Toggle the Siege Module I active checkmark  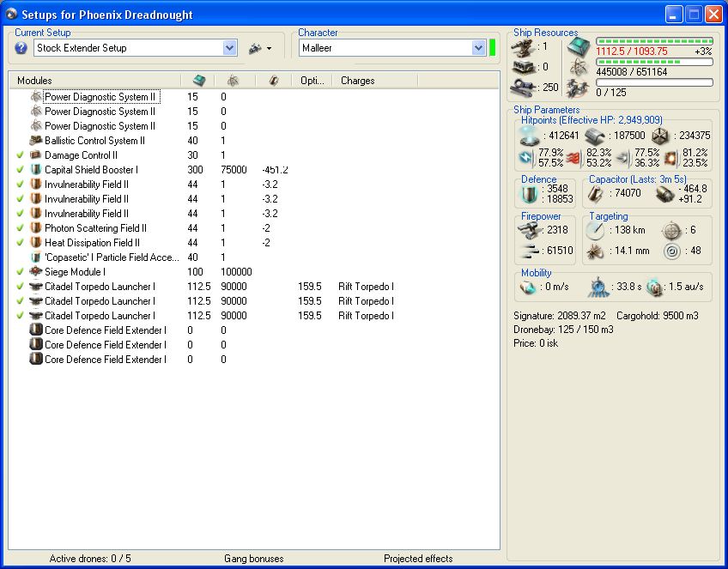click(20, 272)
